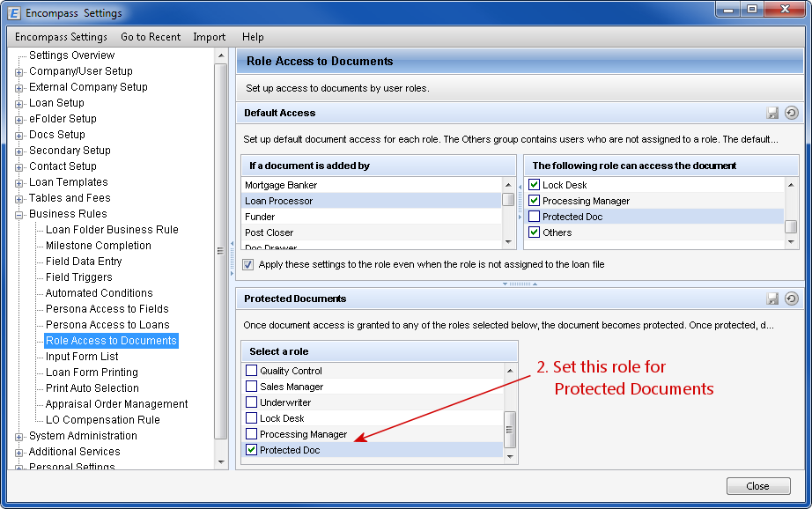Open the Go to Recent menu
The image size is (812, 509).
151,37
